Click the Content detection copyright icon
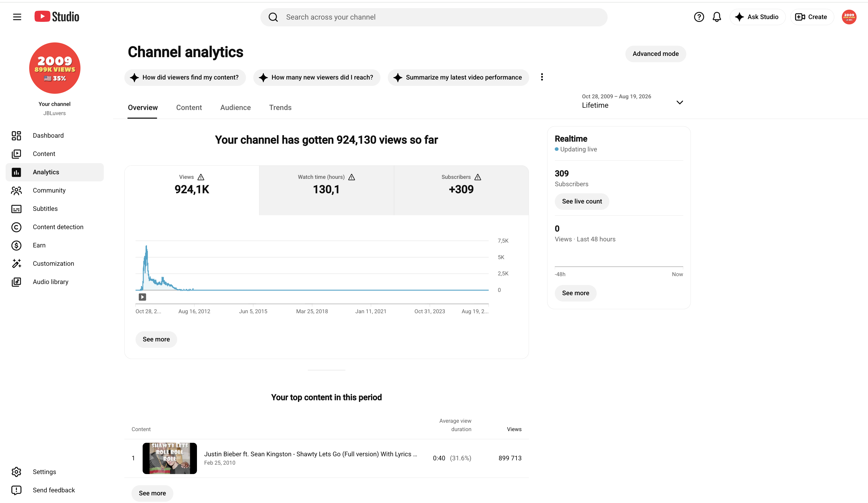Screen dimensions: 868x503 pyautogui.click(x=16, y=227)
